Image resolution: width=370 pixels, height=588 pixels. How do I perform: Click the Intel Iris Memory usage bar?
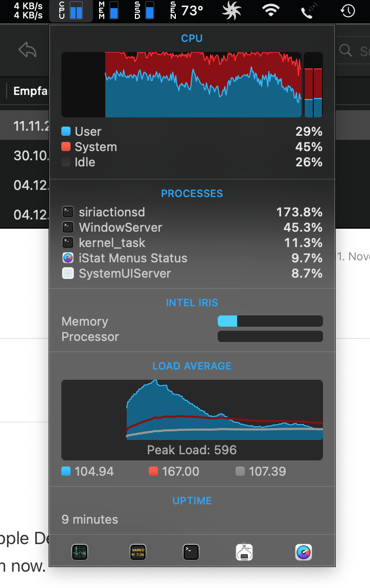coord(270,321)
